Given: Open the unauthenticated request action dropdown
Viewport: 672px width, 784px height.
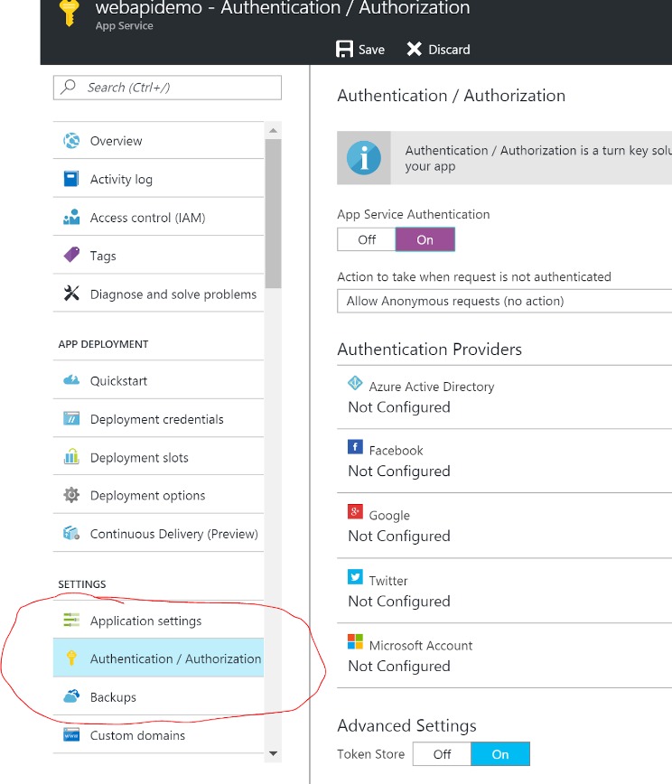Looking at the screenshot, I should [504, 302].
